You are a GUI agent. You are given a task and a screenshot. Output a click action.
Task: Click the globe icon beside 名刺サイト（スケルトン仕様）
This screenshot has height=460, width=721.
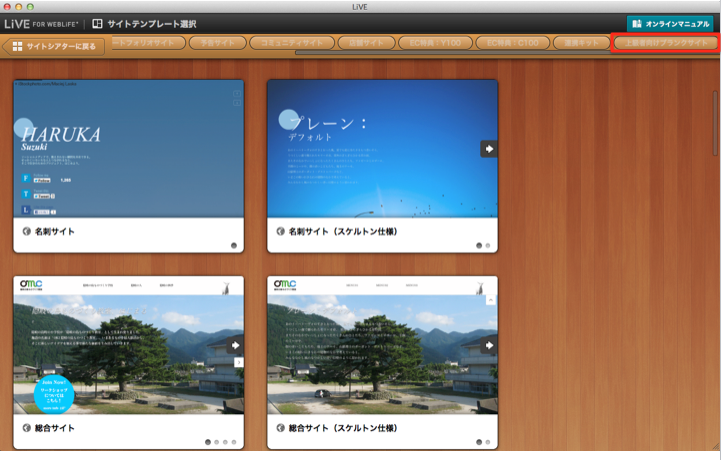(x=280, y=231)
